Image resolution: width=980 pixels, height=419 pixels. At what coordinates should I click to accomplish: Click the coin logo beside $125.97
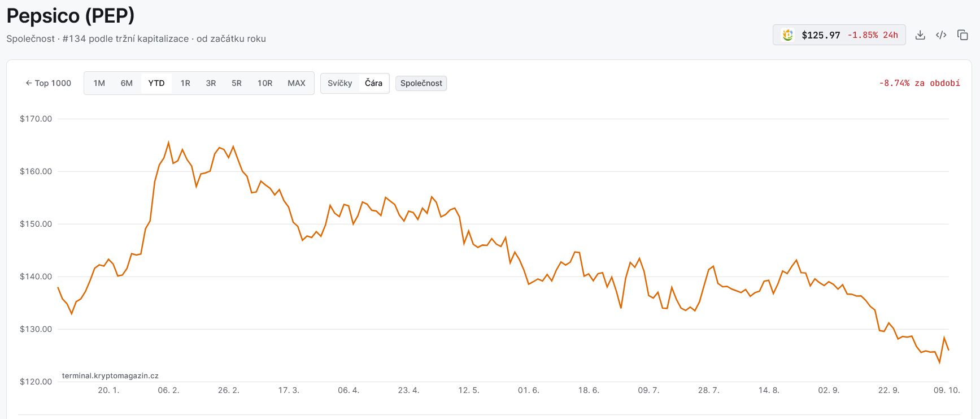(787, 35)
